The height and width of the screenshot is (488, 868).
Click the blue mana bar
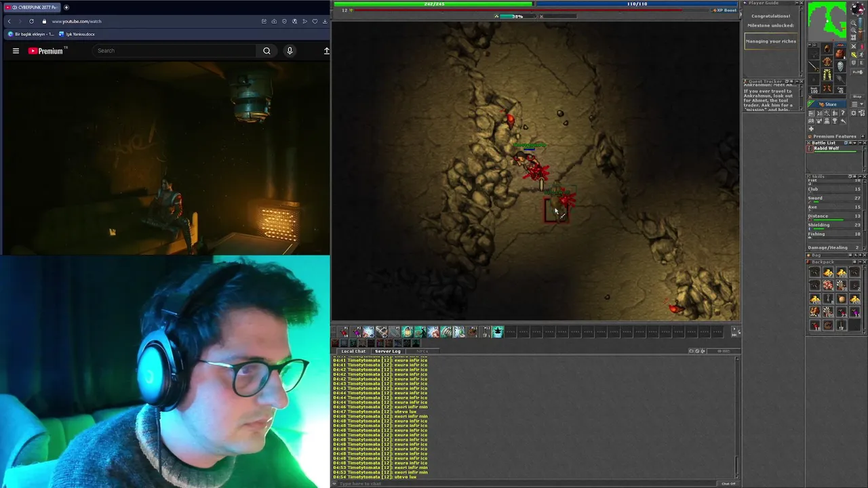point(637,4)
